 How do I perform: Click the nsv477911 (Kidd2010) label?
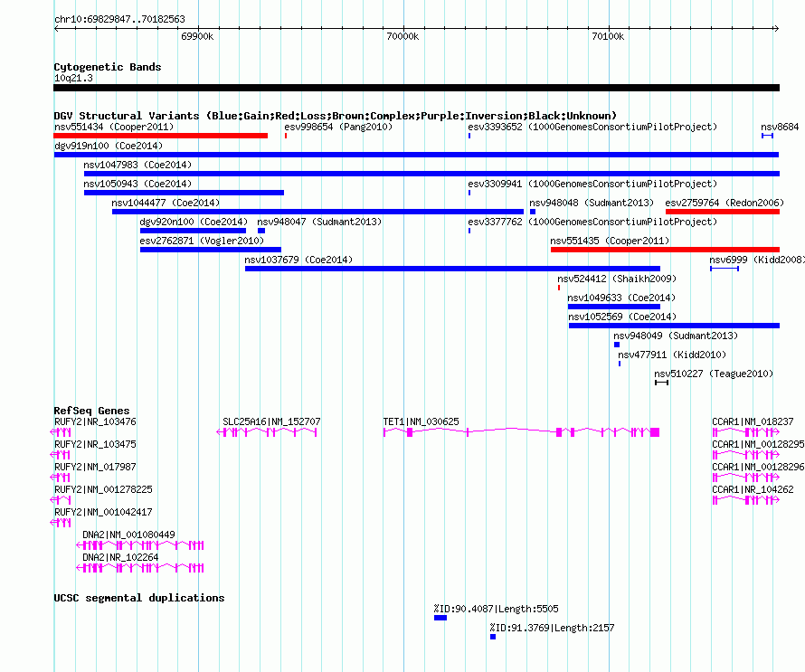(x=672, y=355)
